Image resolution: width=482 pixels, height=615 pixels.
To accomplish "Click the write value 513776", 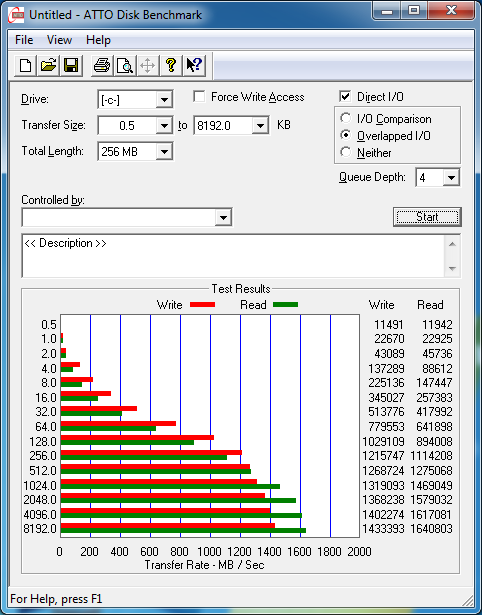I will (386, 412).
